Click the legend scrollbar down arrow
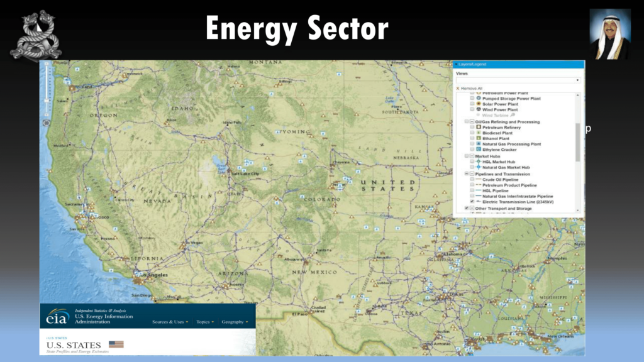 coord(578,211)
